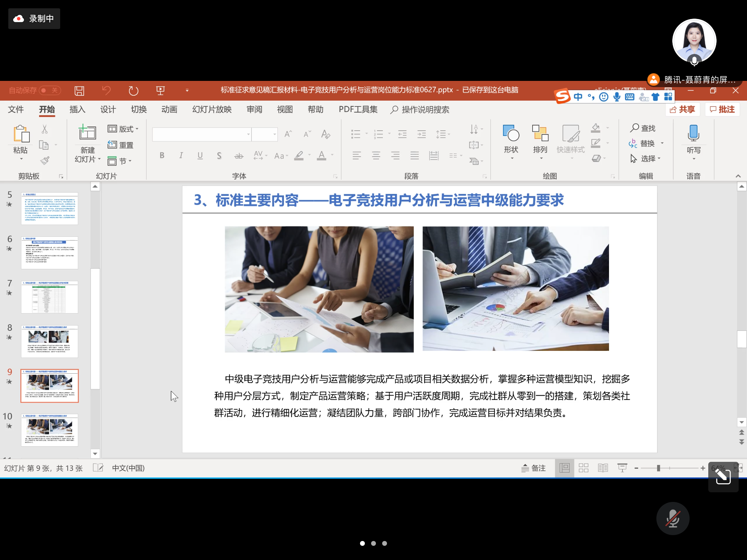Open the Insert tab
Screen dimensions: 747x560
[77, 110]
